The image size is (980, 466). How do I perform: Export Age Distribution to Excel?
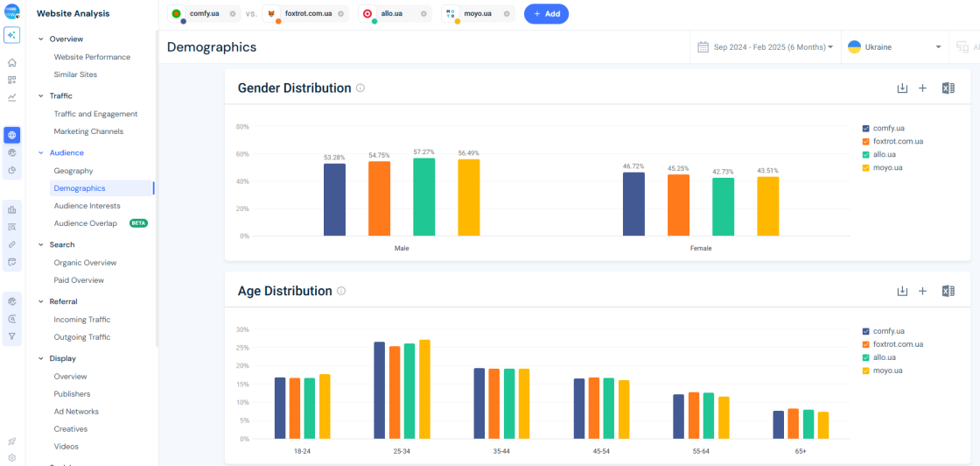point(948,291)
